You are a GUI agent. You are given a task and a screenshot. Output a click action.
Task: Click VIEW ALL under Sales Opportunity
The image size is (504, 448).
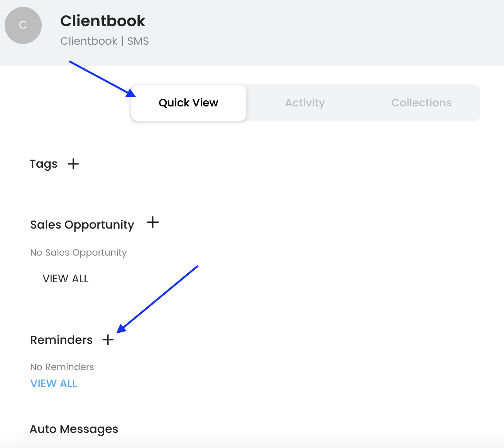click(x=66, y=279)
